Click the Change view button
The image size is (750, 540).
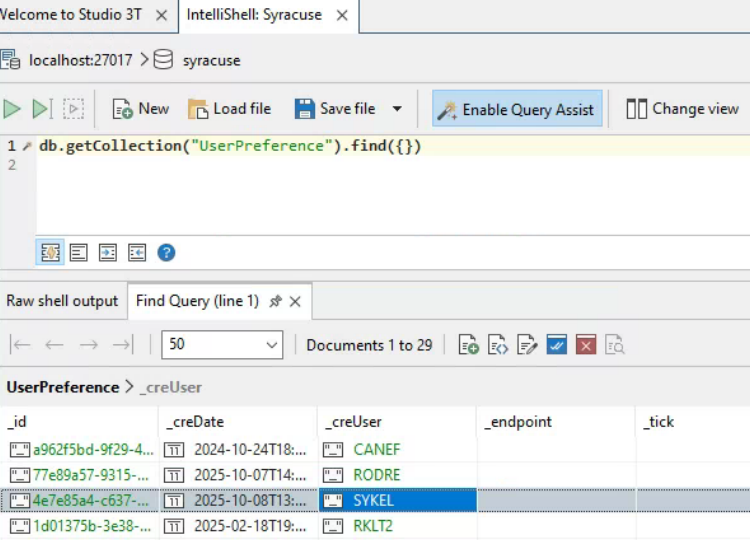[682, 109]
